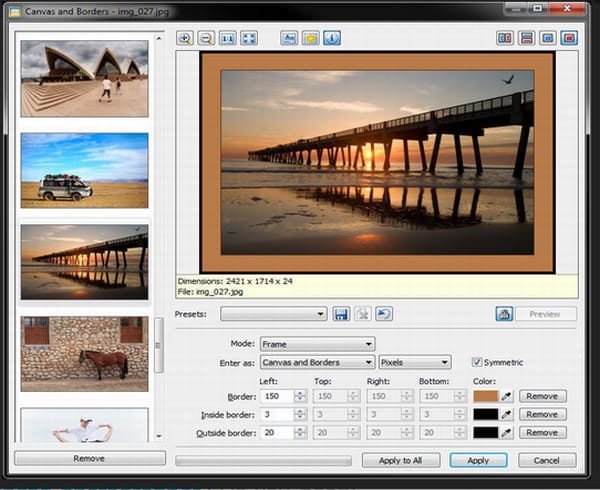Click the thumbnail list scroll up arrow
600x490 pixels.
click(159, 38)
